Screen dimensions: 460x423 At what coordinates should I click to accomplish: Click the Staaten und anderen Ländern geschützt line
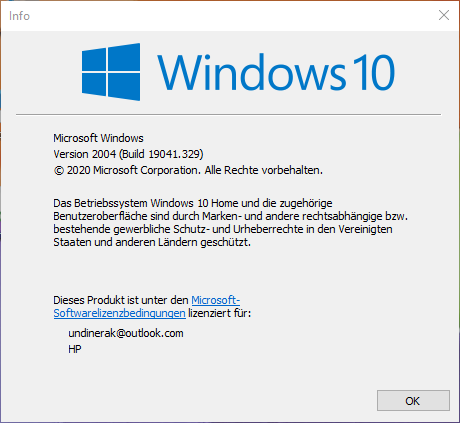[152, 242]
